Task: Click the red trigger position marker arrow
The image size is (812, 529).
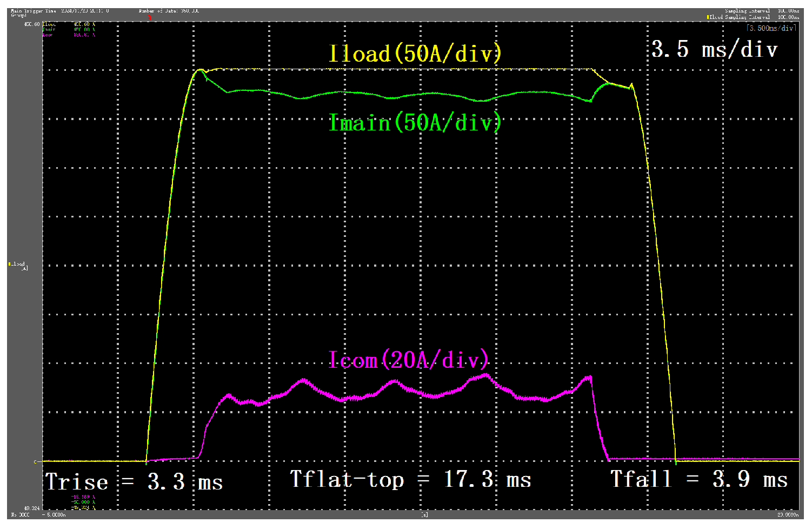Action: [150, 17]
